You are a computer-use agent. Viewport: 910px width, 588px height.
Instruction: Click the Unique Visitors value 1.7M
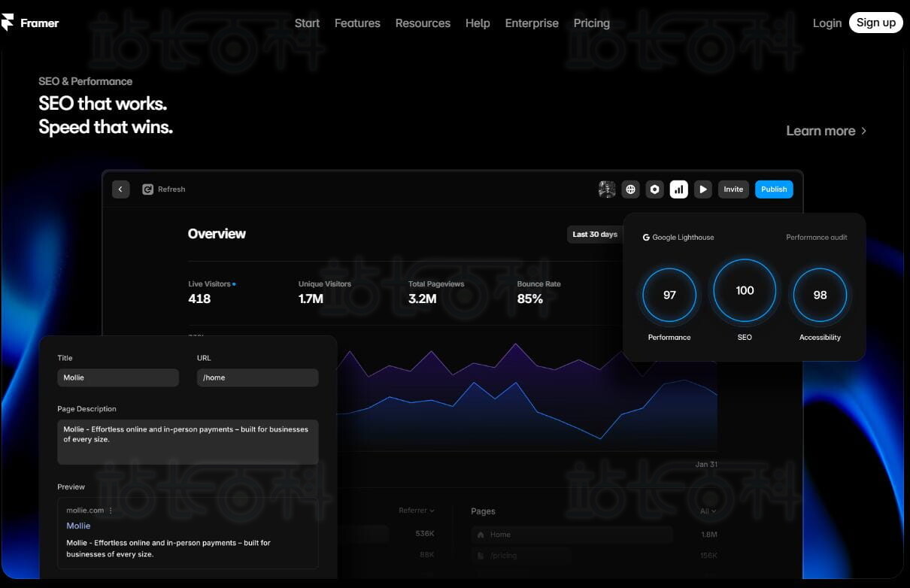coord(311,299)
